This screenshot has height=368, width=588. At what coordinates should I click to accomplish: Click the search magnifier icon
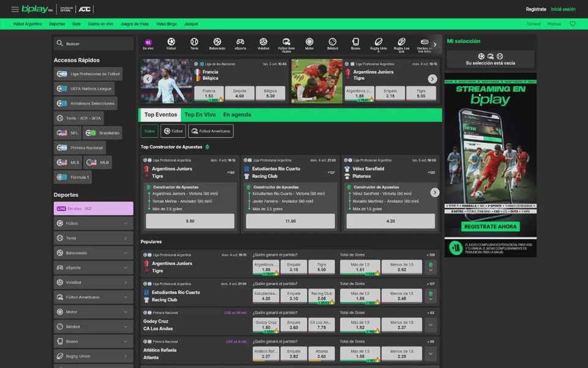click(x=59, y=44)
